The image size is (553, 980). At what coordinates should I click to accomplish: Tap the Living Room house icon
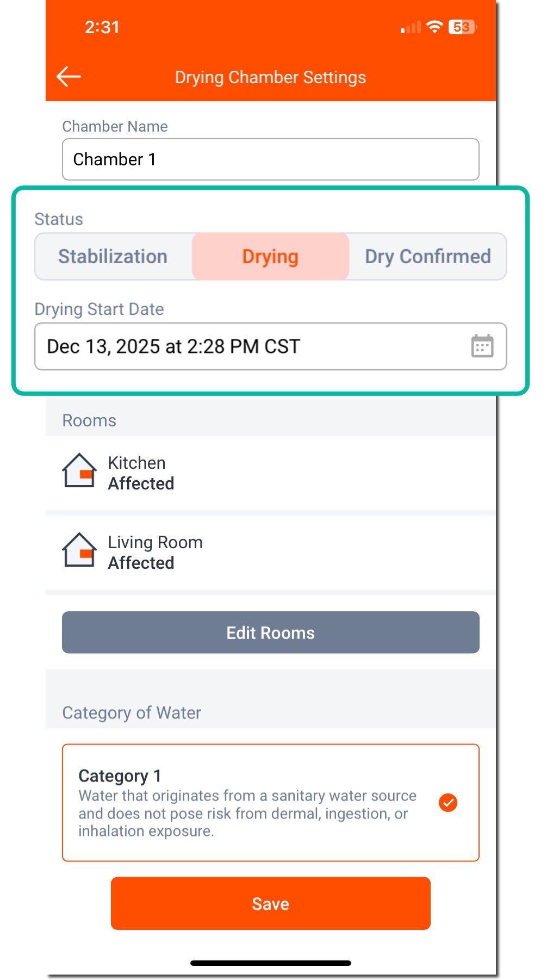click(79, 550)
